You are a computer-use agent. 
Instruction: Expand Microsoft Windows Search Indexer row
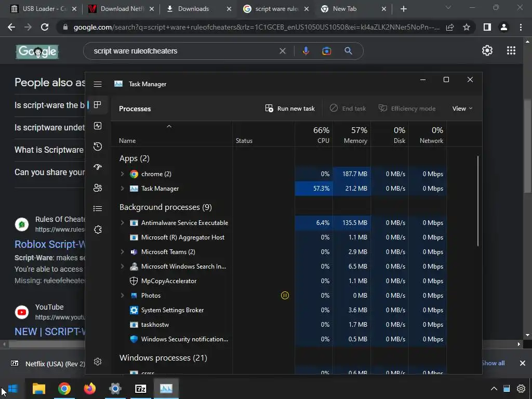[x=123, y=267]
